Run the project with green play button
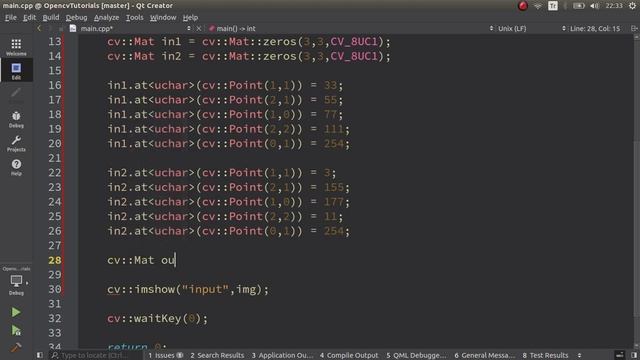Image resolution: width=640 pixels, height=360 pixels. pyautogui.click(x=16, y=312)
